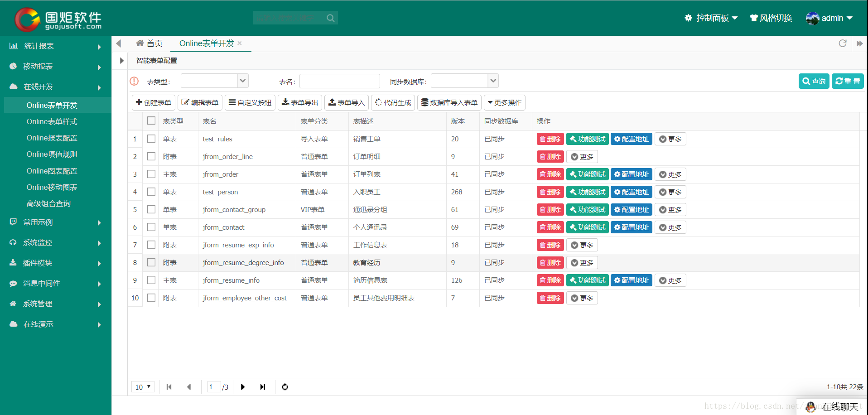Collapse 在线开发 sidebar menu
This screenshot has height=415, width=868.
click(55, 87)
